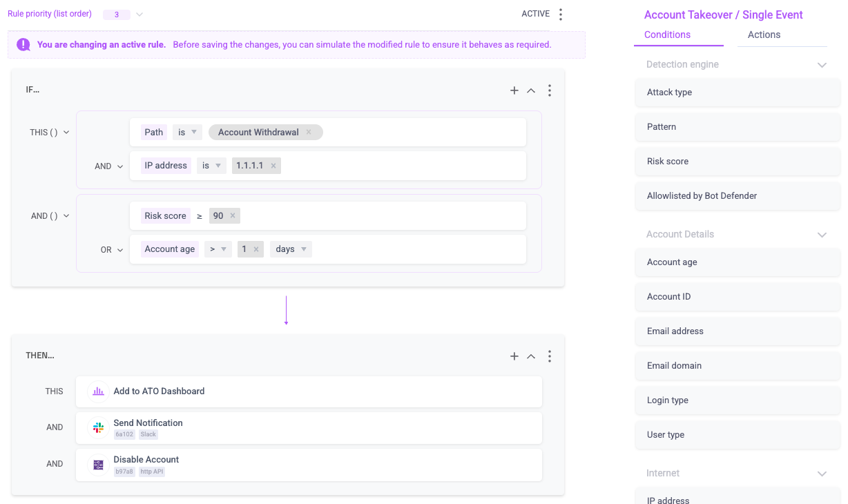
Task: Open three-dot menu in IF section
Action: click(550, 90)
